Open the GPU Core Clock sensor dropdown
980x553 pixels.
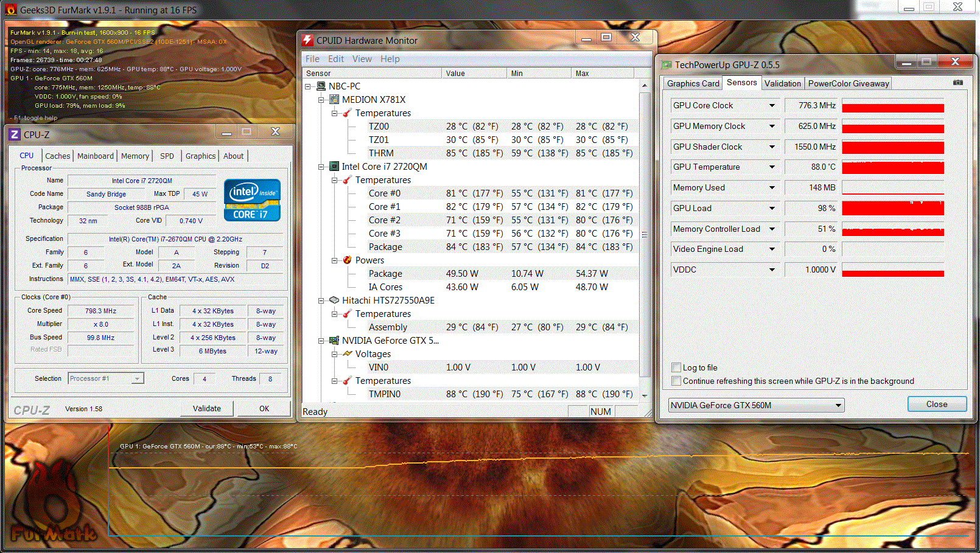(772, 106)
